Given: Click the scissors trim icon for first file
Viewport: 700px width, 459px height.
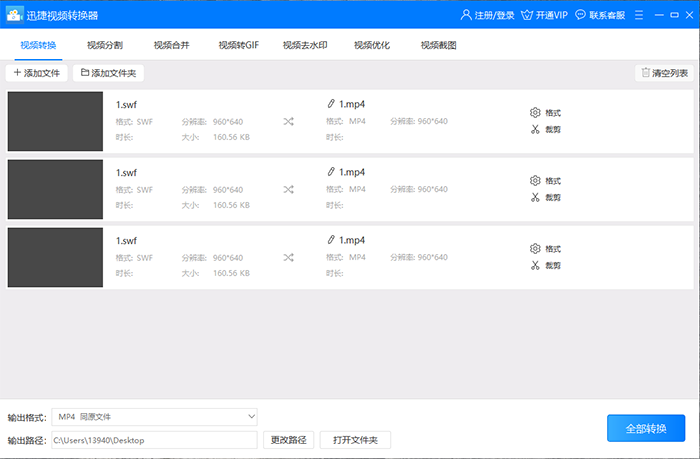Looking at the screenshot, I should tap(535, 129).
